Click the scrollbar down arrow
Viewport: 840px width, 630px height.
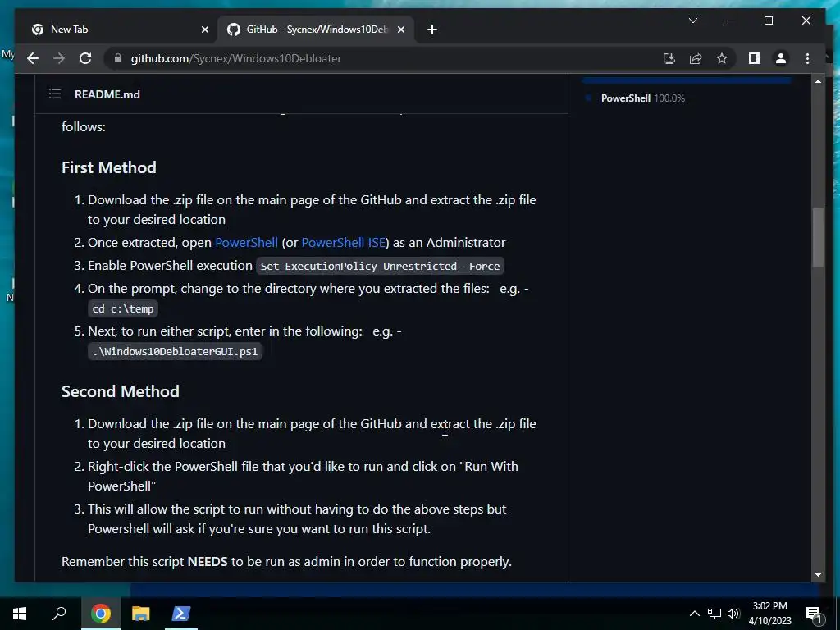818,575
